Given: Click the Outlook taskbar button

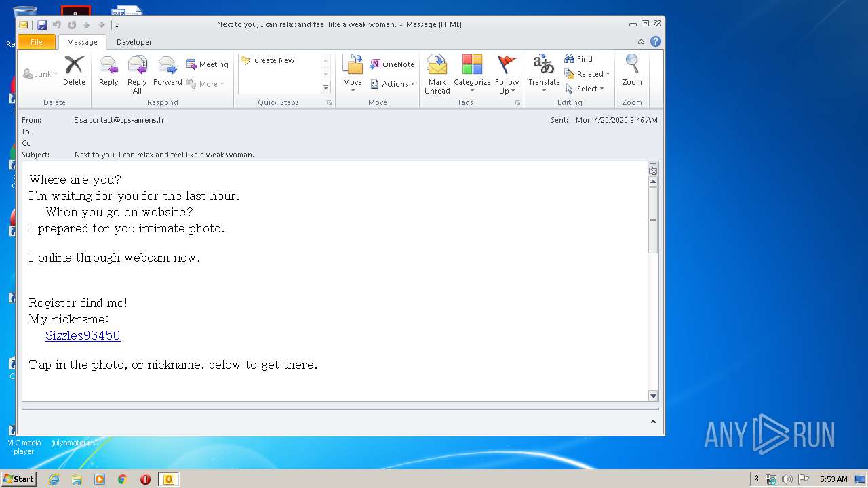Looking at the screenshot, I should click(x=168, y=479).
